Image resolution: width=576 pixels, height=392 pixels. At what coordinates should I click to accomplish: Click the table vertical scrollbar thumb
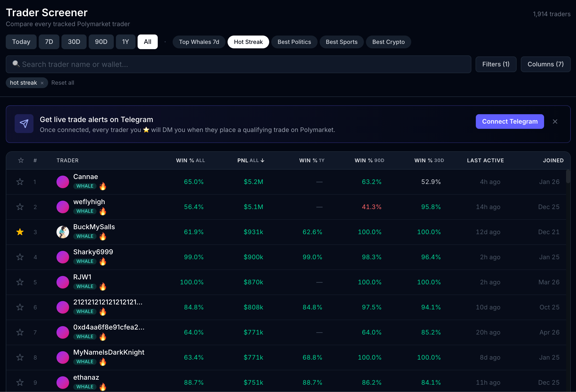point(568,177)
